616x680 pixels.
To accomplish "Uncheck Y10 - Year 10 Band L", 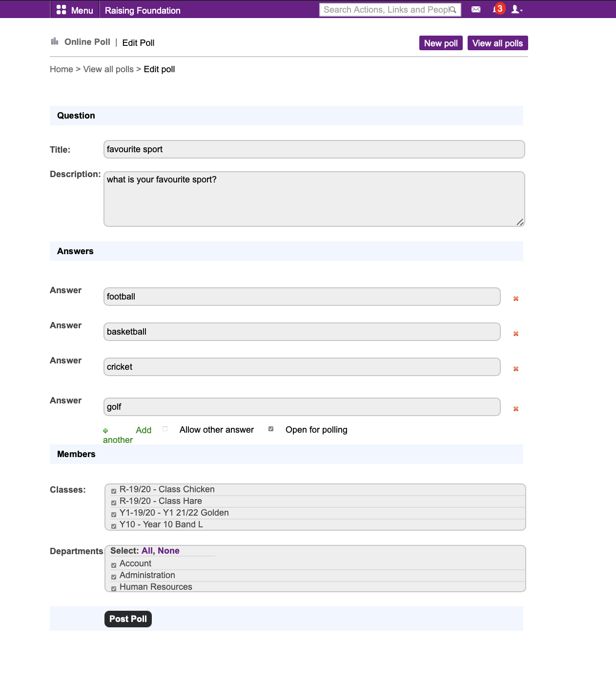I will [x=114, y=526].
